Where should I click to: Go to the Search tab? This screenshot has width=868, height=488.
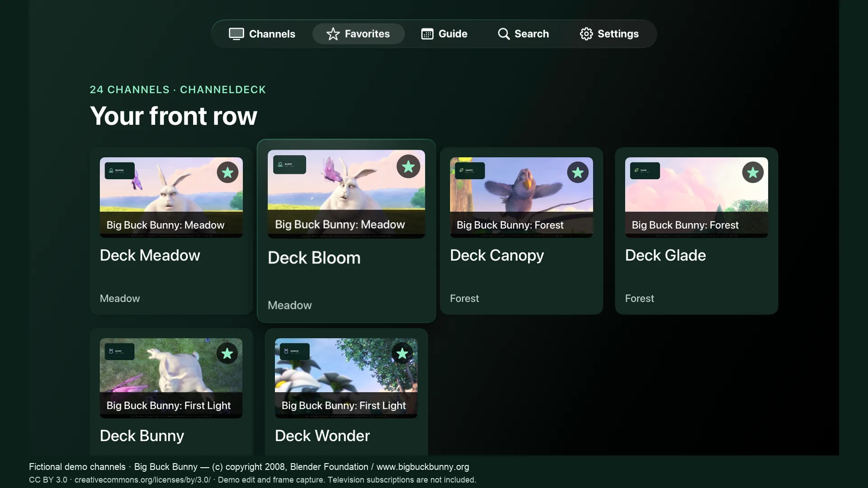click(523, 34)
